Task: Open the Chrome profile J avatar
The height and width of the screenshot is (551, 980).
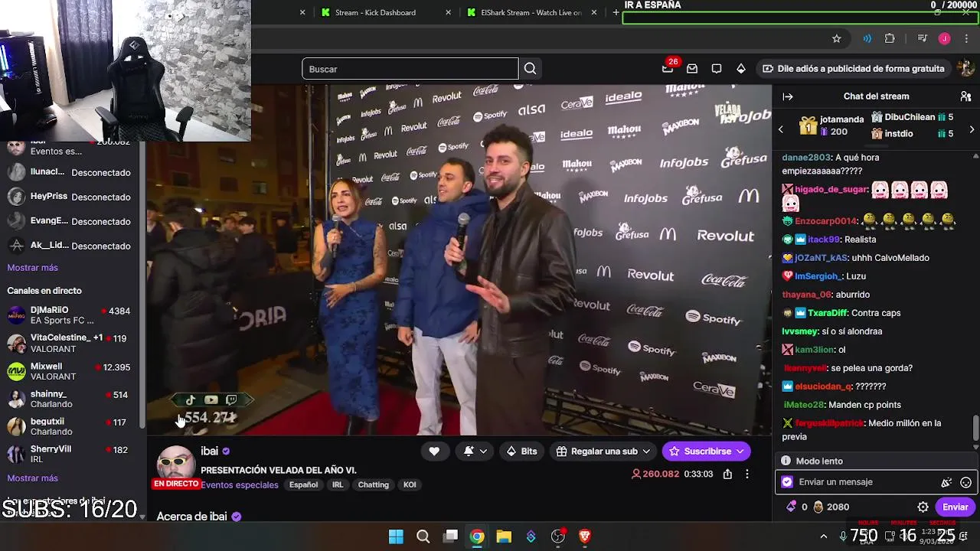Action: pyautogui.click(x=945, y=38)
